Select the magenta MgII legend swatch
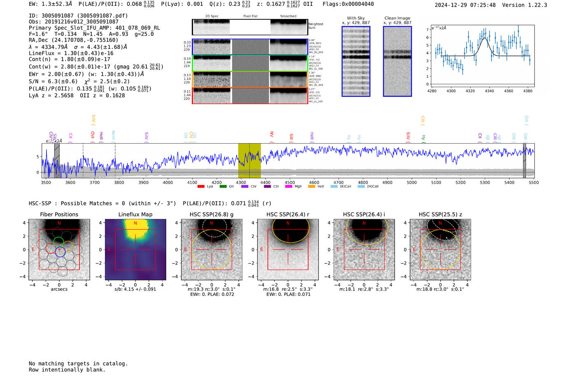The width and height of the screenshot is (576, 392). point(288,186)
